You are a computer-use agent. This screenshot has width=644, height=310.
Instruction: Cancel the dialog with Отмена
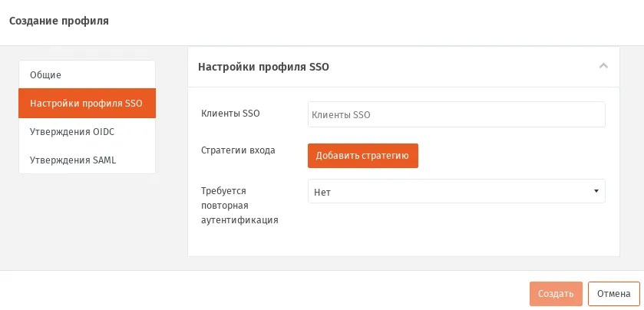[x=613, y=294]
